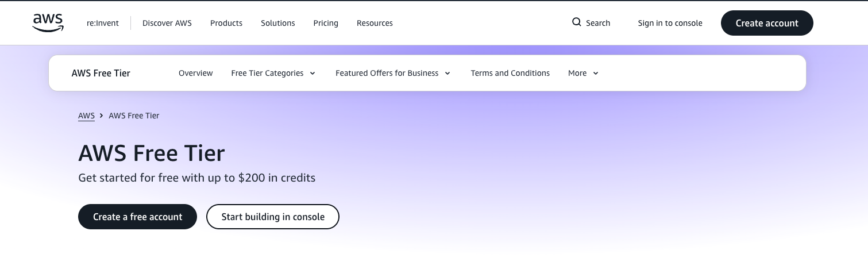Screen dimensions: 868x273
Task: Click Create a free account button
Action: [x=138, y=217]
